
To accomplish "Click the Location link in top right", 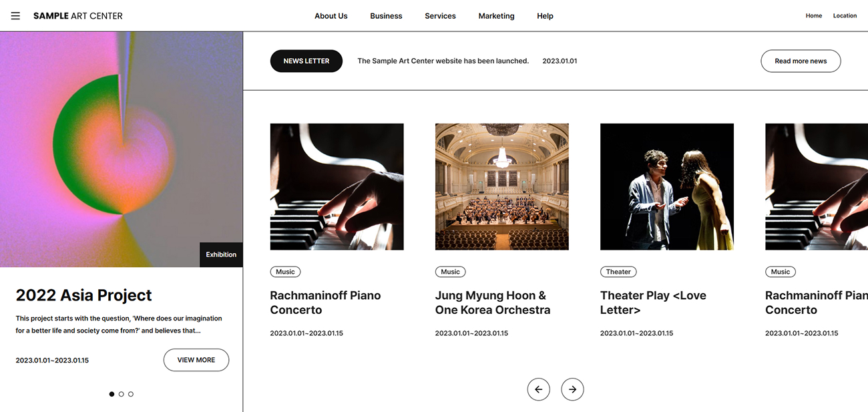I will 845,15.
